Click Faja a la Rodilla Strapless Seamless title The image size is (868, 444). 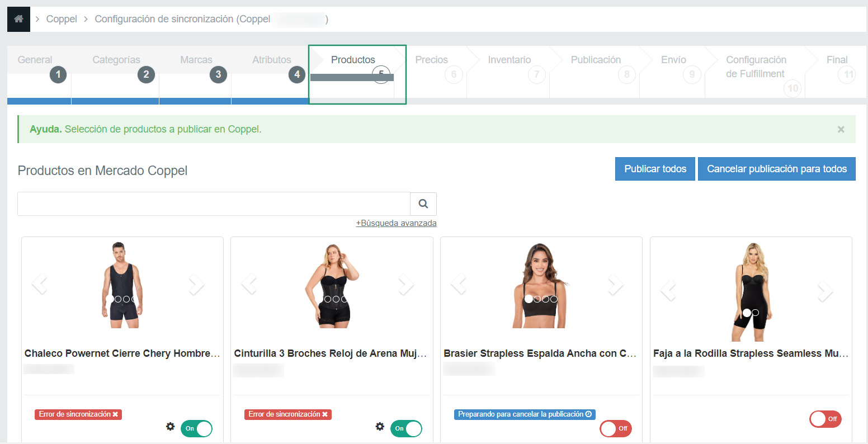point(751,353)
